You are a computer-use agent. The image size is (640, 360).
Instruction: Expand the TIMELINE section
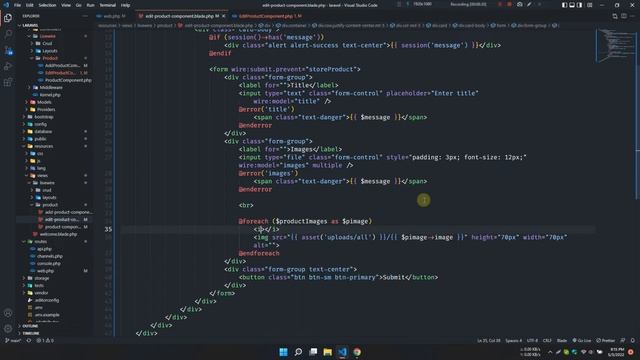point(31,333)
